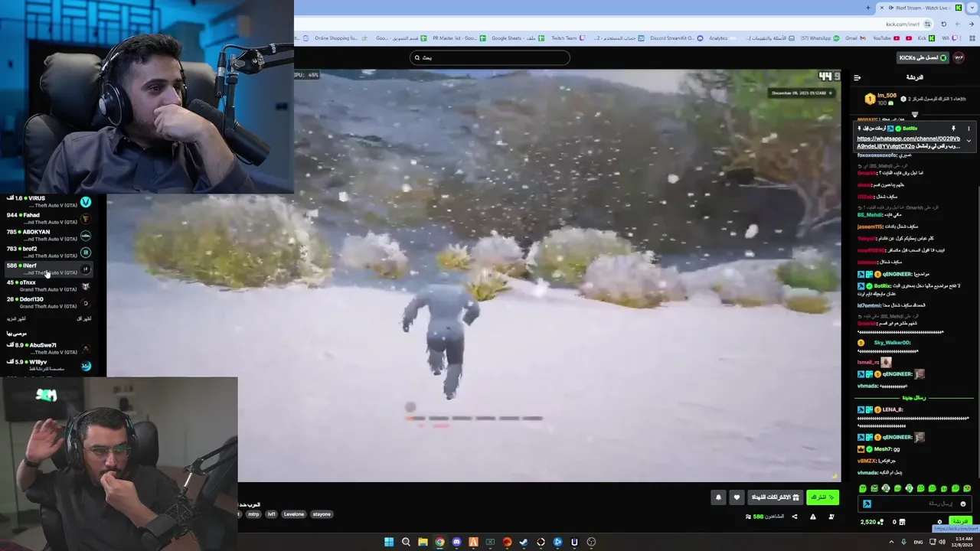980x551 pixels.
Task: Select oTnxx channel in sidebar
Action: pos(47,285)
